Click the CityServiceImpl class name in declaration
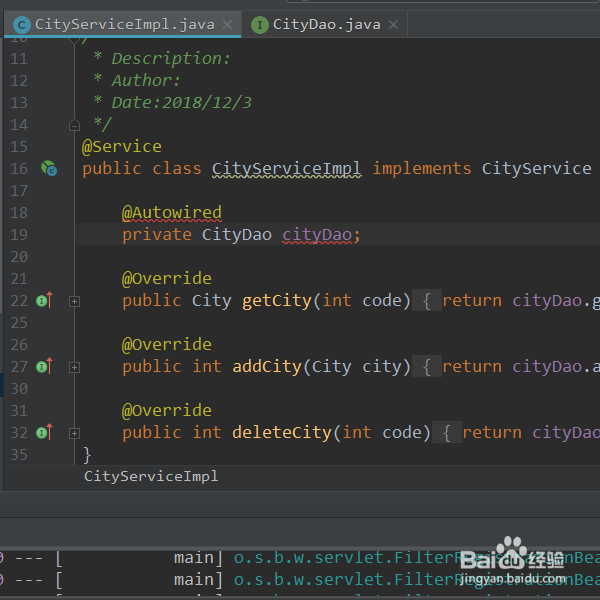The width and height of the screenshot is (600, 600). [x=287, y=169]
